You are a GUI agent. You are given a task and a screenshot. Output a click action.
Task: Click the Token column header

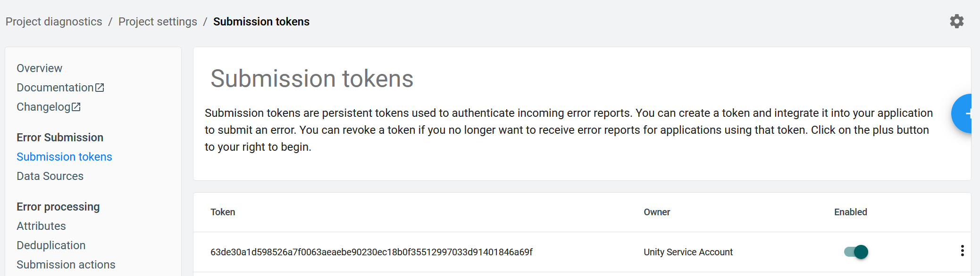click(x=223, y=212)
